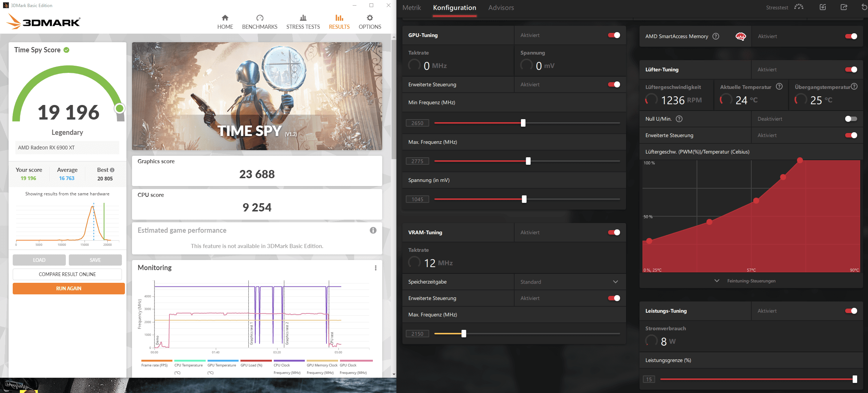The height and width of the screenshot is (393, 868).
Task: Click the CPU score value 9 254
Action: click(x=257, y=207)
